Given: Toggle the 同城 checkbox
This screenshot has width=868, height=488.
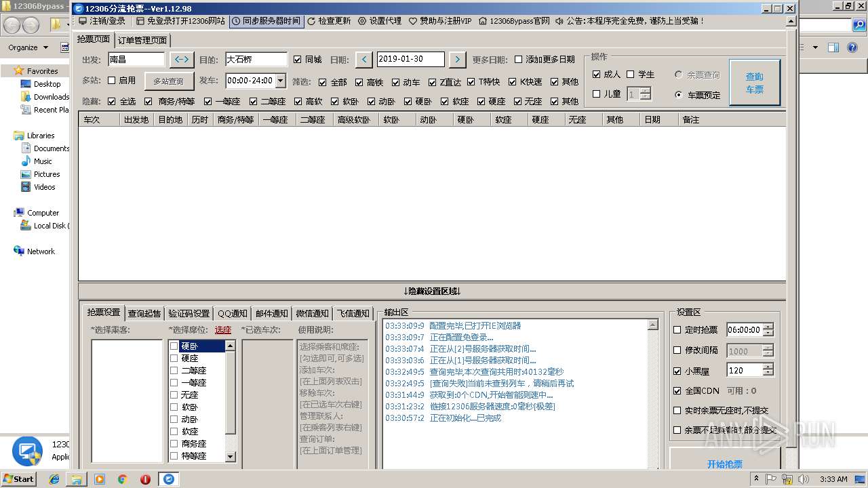Looking at the screenshot, I should pos(298,60).
